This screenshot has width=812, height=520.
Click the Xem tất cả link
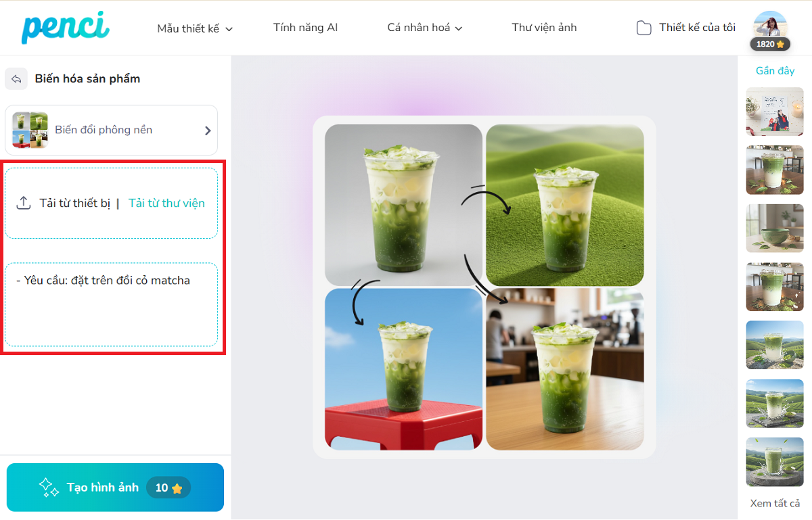click(x=775, y=504)
